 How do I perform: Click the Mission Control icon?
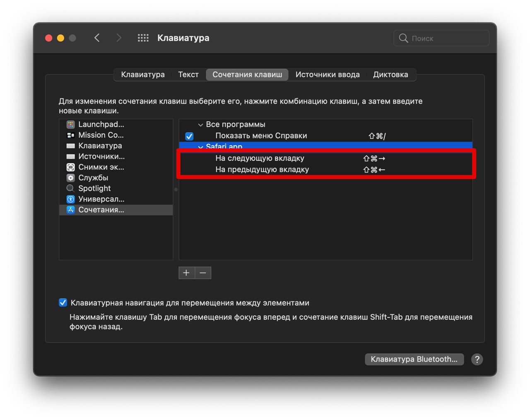(71, 135)
